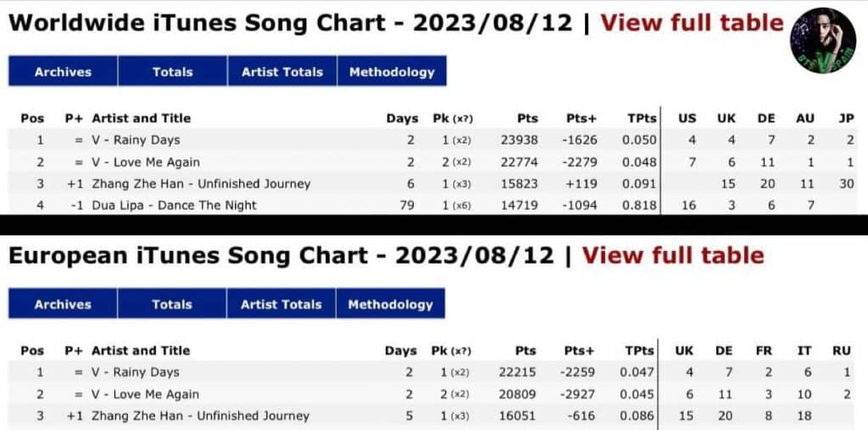Select Zhang Zhe Han entry in Worldwide chart
This screenshot has width=868, height=430.
201,184
